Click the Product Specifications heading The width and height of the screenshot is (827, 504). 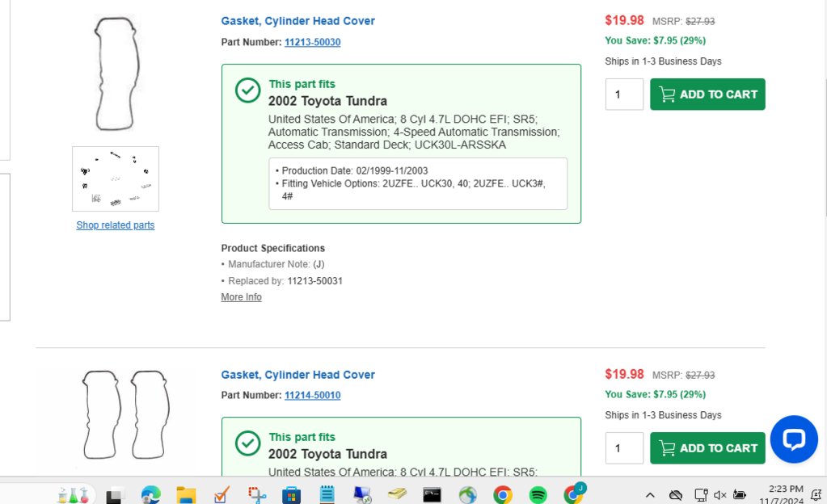click(273, 248)
